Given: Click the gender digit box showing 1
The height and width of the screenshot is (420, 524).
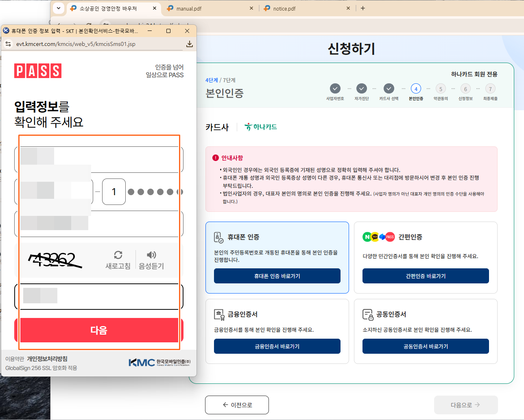Looking at the screenshot, I should tap(114, 192).
